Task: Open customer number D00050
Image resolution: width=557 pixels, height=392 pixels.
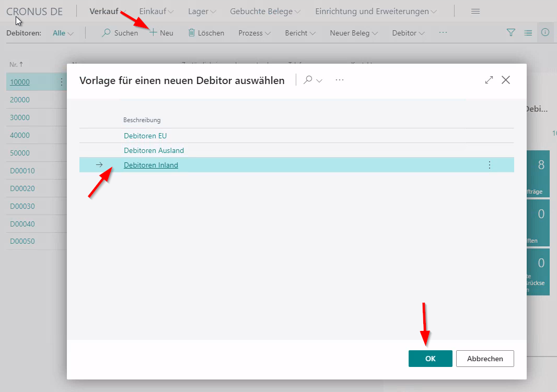Action: coord(22,241)
